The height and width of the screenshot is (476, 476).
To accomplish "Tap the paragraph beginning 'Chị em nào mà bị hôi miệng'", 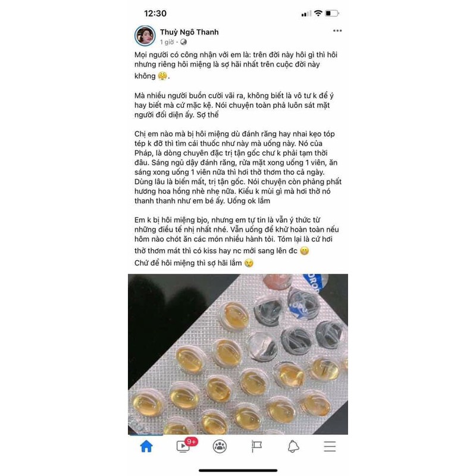I will pos(238,167).
